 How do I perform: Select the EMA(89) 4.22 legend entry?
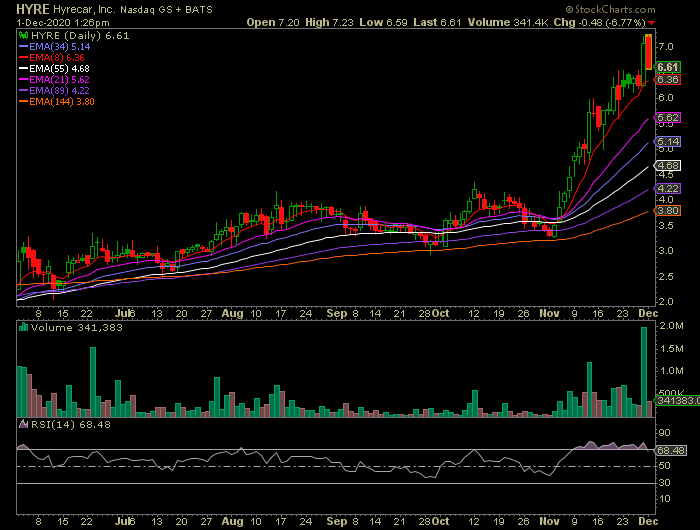54,91
